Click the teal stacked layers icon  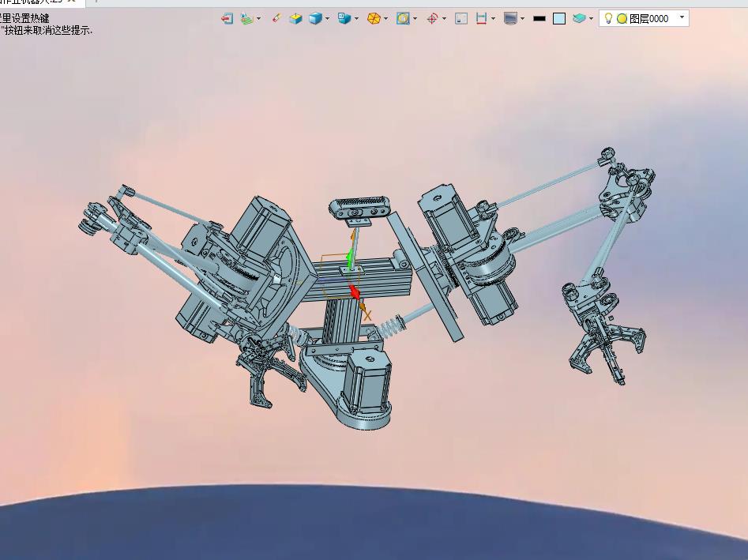click(x=579, y=19)
